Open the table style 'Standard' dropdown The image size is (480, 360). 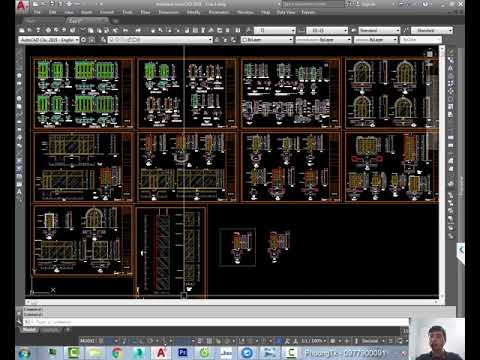(379, 30)
